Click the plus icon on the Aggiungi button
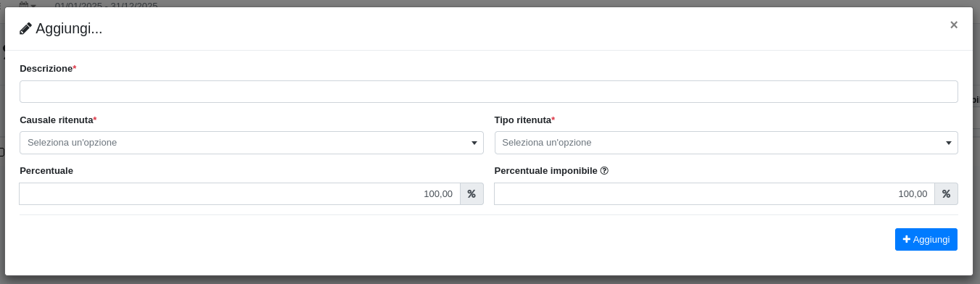Image resolution: width=980 pixels, height=284 pixels. tap(907, 239)
